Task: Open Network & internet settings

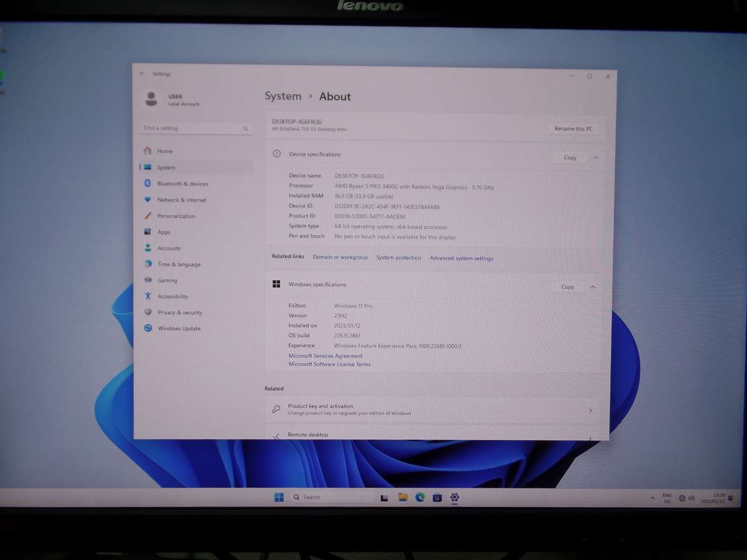Action: coord(181,200)
